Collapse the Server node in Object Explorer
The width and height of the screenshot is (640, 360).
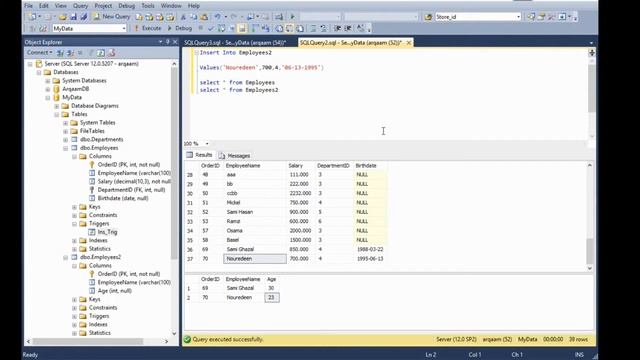pos(30,64)
